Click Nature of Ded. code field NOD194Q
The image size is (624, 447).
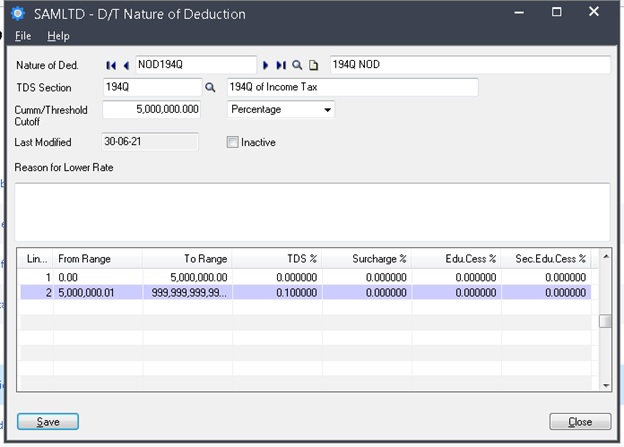pos(196,65)
